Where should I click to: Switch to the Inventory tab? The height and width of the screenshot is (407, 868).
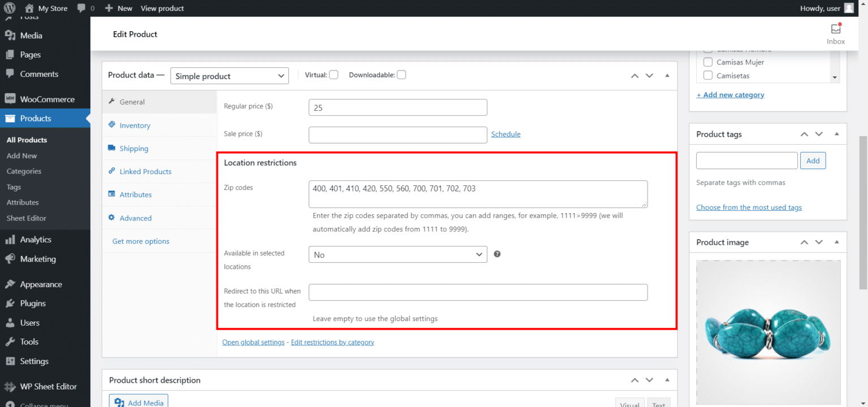coord(134,125)
